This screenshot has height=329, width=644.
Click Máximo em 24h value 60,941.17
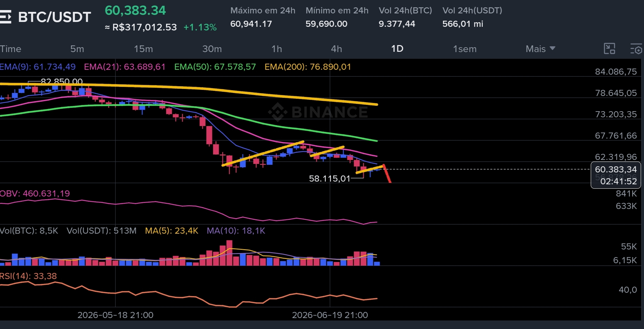pos(251,24)
